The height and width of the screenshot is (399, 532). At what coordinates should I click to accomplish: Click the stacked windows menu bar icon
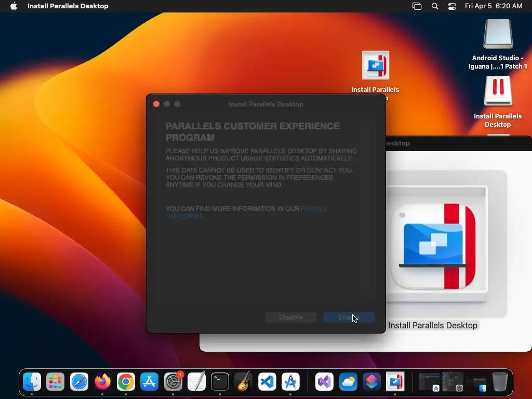click(417, 6)
